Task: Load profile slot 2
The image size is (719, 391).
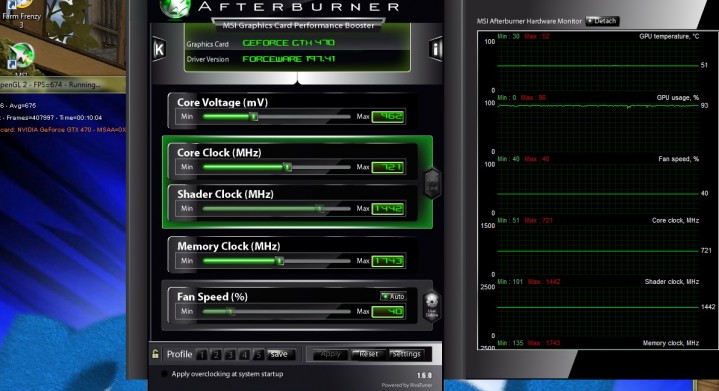Action: (216, 354)
